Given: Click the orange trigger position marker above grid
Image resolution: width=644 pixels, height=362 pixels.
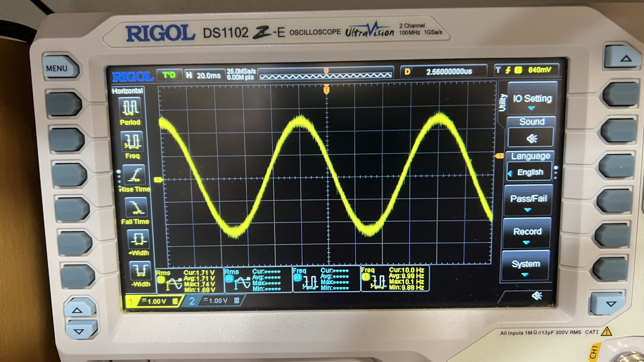Looking at the screenshot, I should point(326,90).
